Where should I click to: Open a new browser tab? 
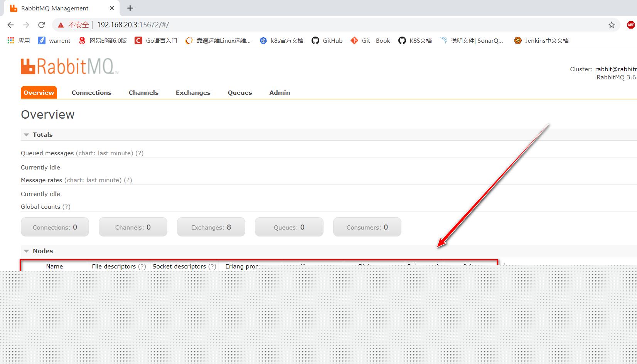click(x=130, y=8)
